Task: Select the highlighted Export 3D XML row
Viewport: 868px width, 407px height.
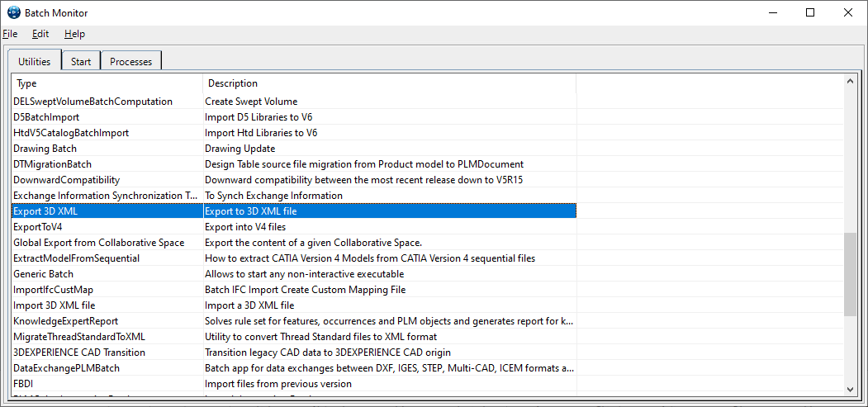Action: pos(294,211)
